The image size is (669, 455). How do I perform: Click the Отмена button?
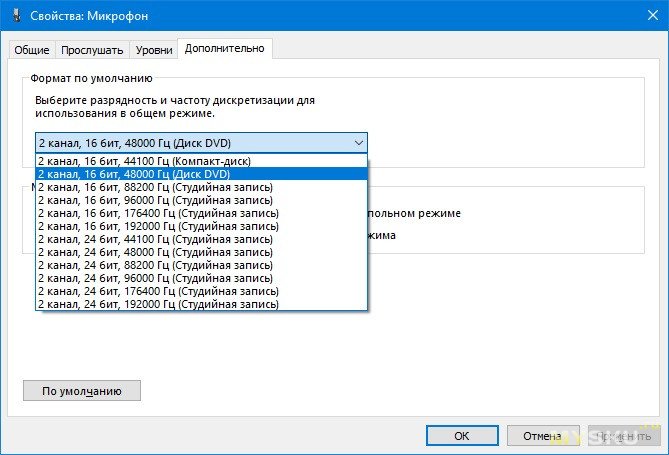tap(543, 436)
